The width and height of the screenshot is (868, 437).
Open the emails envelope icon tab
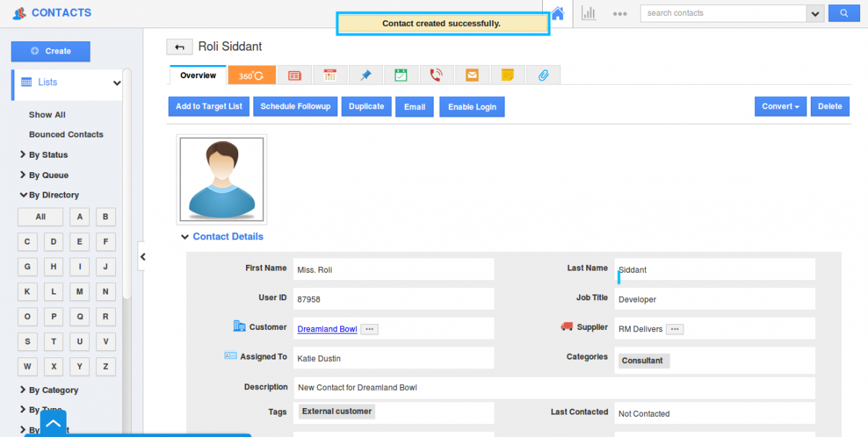(472, 75)
